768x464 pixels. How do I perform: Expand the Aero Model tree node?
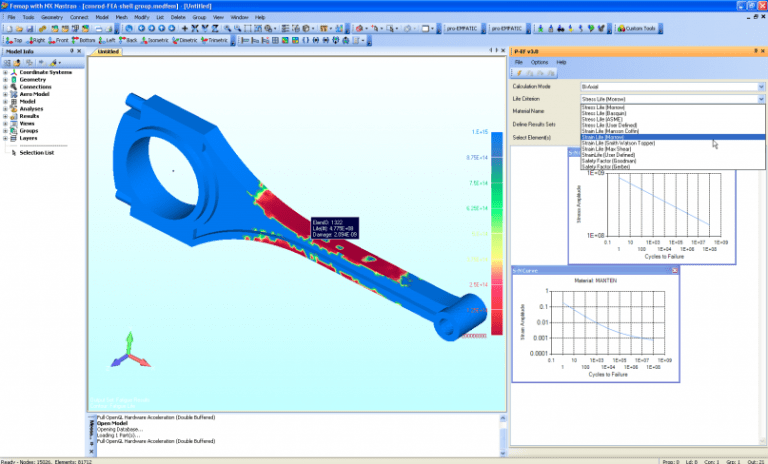coord(5,95)
